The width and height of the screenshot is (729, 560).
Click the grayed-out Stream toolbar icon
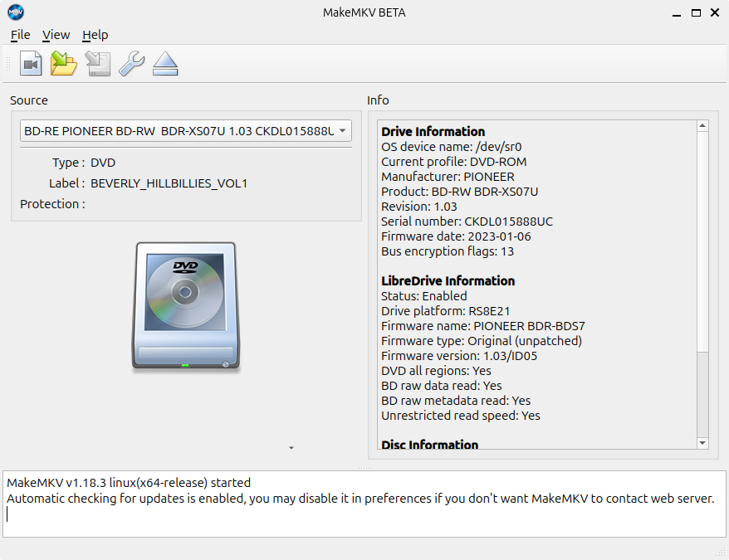point(98,64)
